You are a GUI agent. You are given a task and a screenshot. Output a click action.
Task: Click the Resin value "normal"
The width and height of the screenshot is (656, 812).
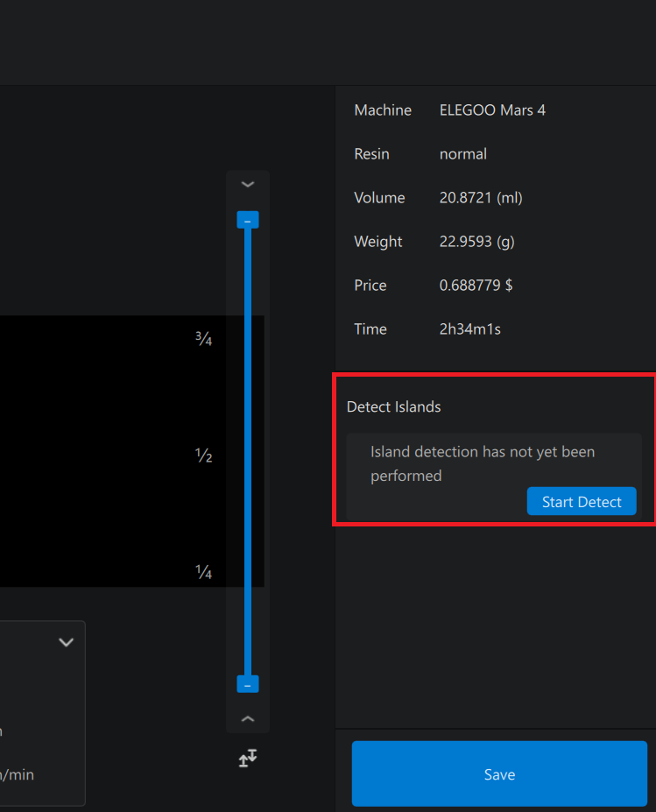(x=463, y=154)
